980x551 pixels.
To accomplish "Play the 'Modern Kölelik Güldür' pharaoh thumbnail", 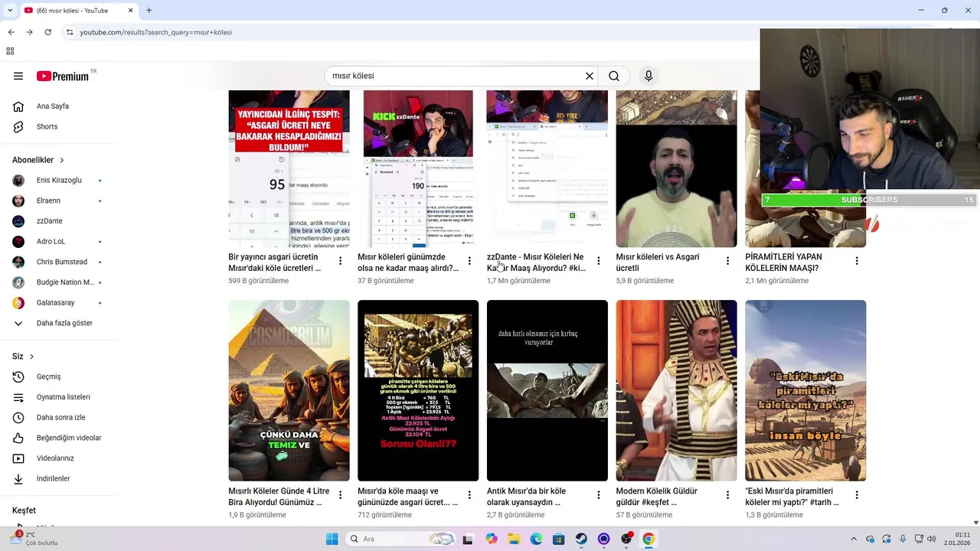I will 676,390.
